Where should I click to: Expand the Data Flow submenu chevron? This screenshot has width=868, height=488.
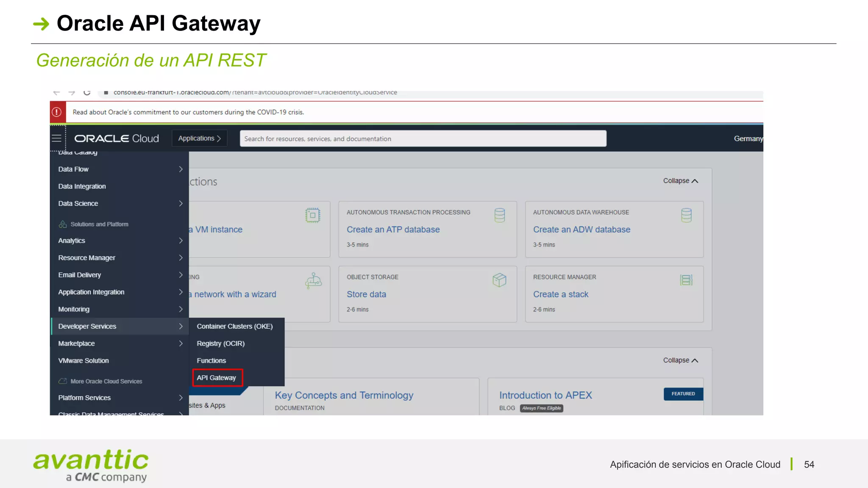[x=181, y=169]
